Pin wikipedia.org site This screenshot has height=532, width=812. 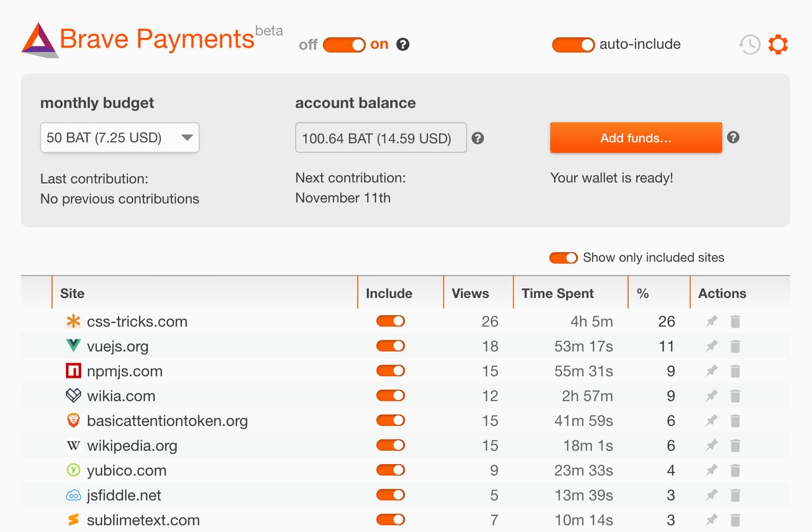712,445
